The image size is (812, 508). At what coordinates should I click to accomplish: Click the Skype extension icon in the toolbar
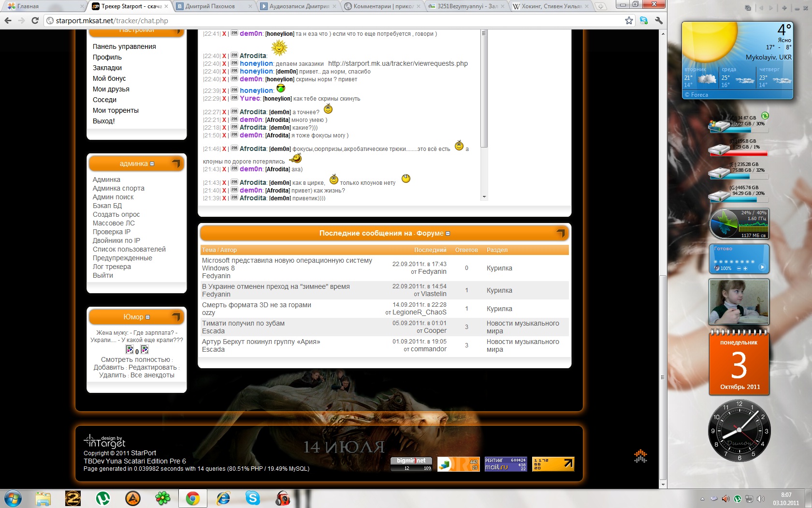[x=644, y=20]
